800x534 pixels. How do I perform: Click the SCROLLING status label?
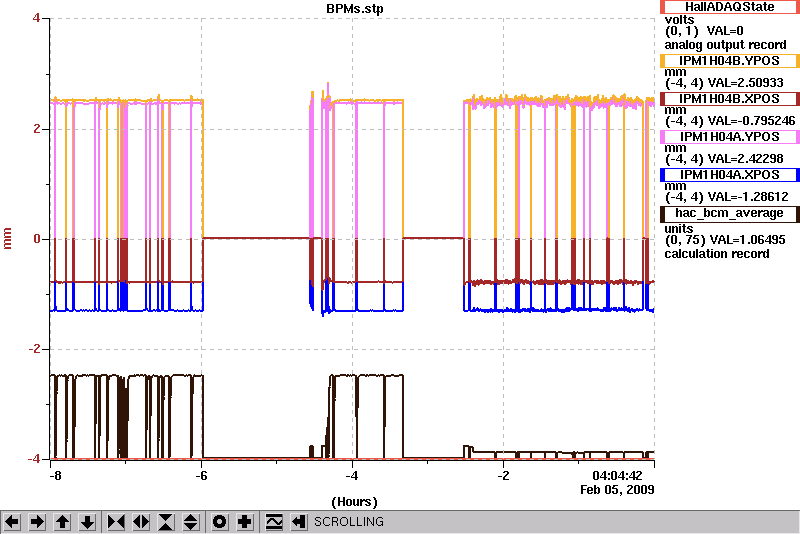[348, 522]
